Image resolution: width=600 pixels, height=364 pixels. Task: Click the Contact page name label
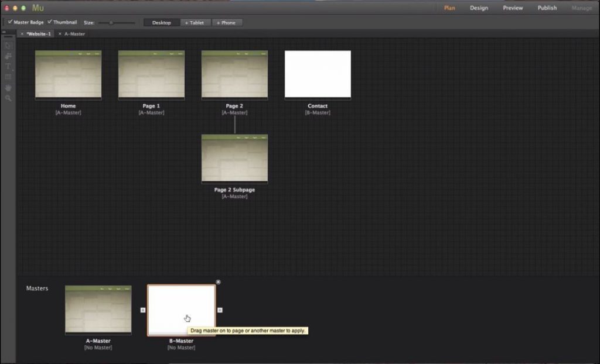point(318,106)
